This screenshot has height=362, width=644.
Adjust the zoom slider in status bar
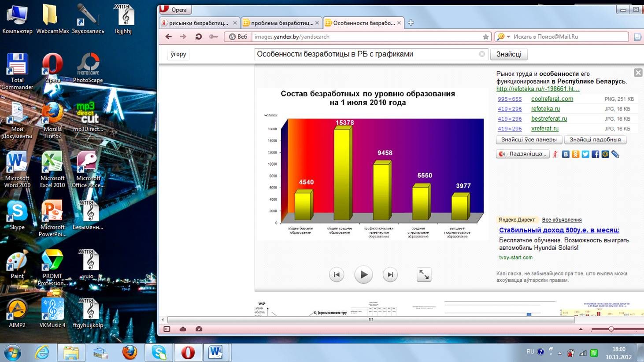pos(611,329)
